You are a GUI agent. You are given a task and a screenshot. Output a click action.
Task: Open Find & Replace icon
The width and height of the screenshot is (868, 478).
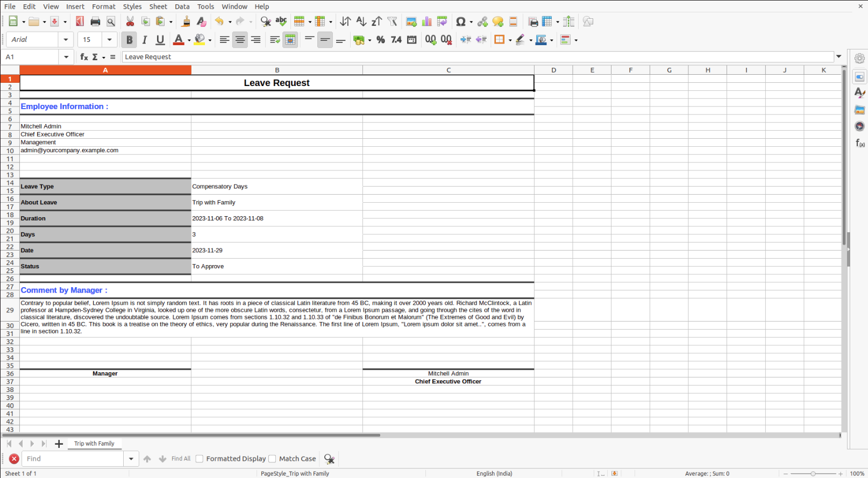(265, 22)
